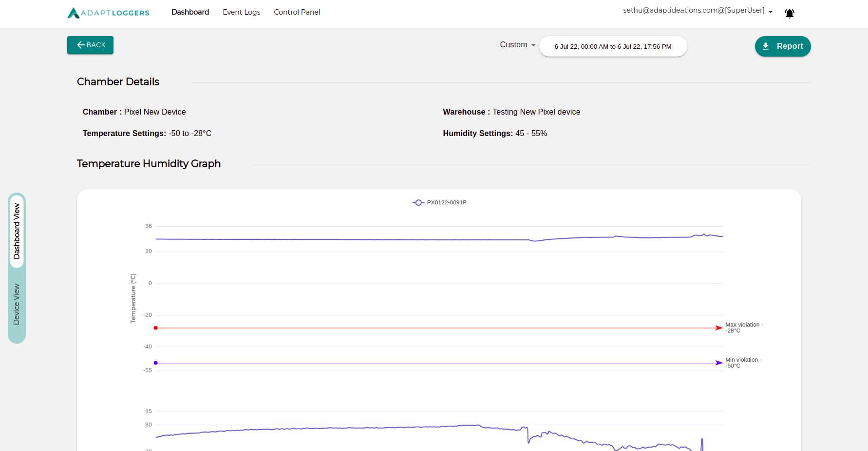Image resolution: width=868 pixels, height=451 pixels.
Task: Click the Chamber name Pixel New Device
Action: click(x=155, y=112)
